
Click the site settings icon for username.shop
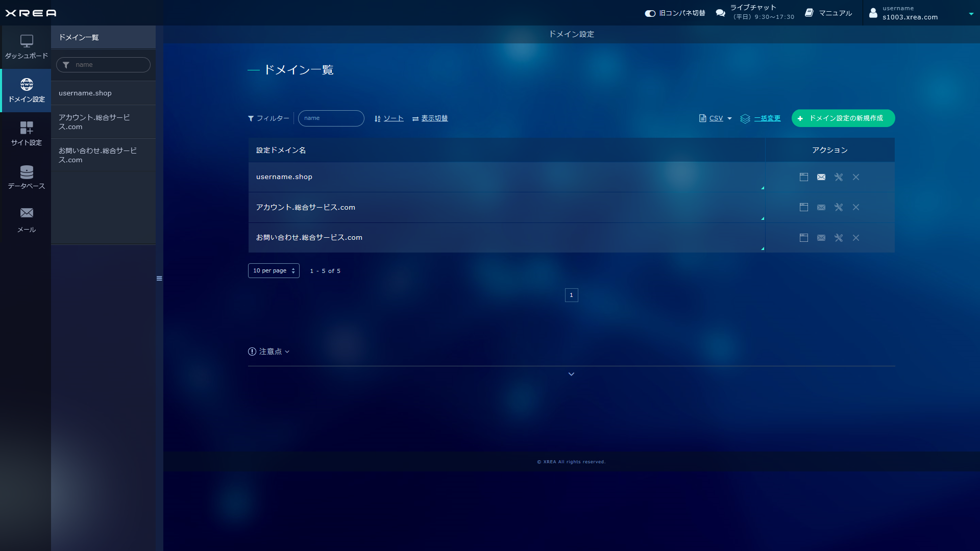pyautogui.click(x=804, y=177)
